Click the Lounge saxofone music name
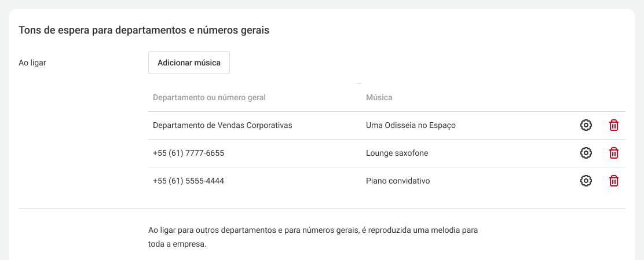 click(397, 153)
